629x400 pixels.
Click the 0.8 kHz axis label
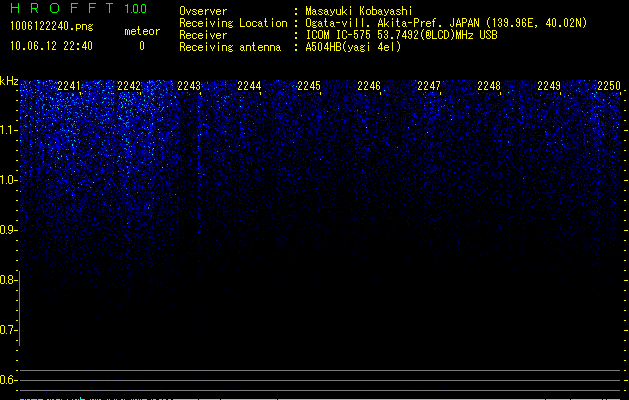(9, 280)
